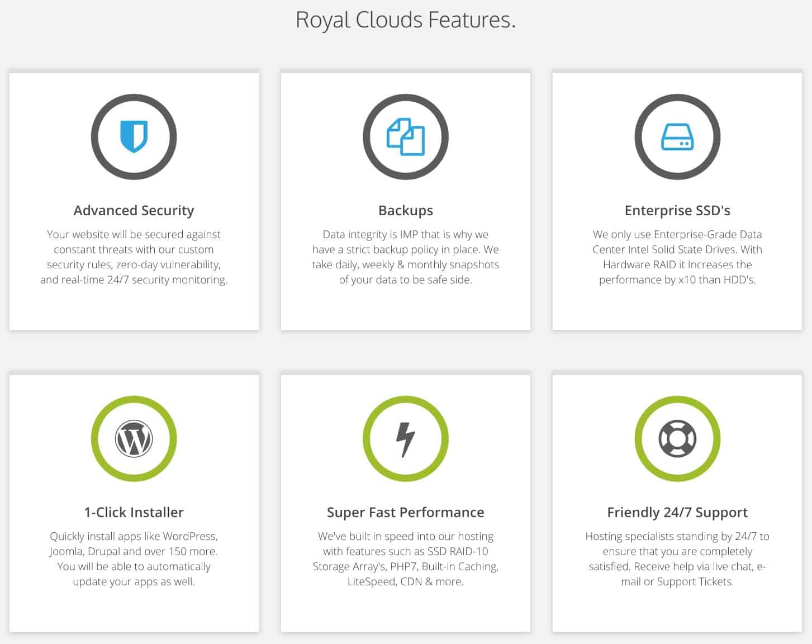Click the Advanced Security description beginning 'Your website will be secured'
The width and height of the screenshot is (812, 644).
point(134,257)
